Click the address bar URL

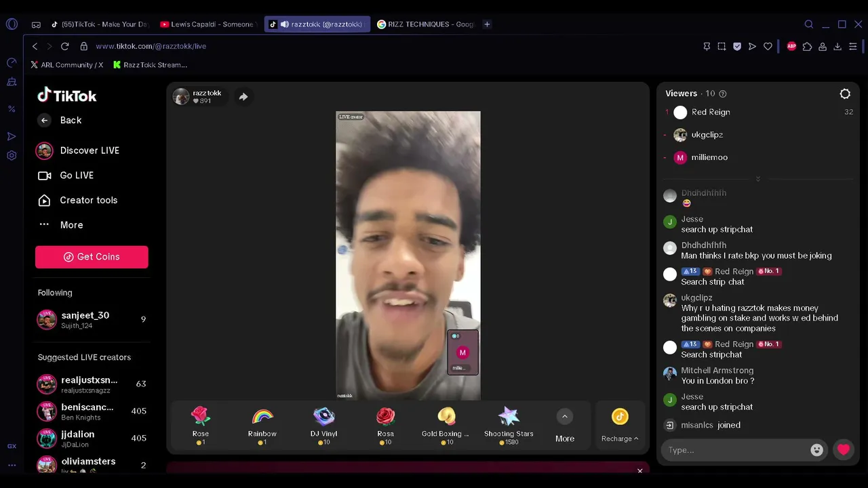(151, 46)
